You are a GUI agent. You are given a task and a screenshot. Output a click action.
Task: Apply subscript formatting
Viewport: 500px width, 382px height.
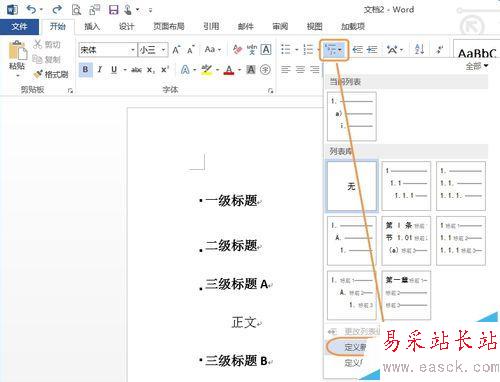coord(151,70)
